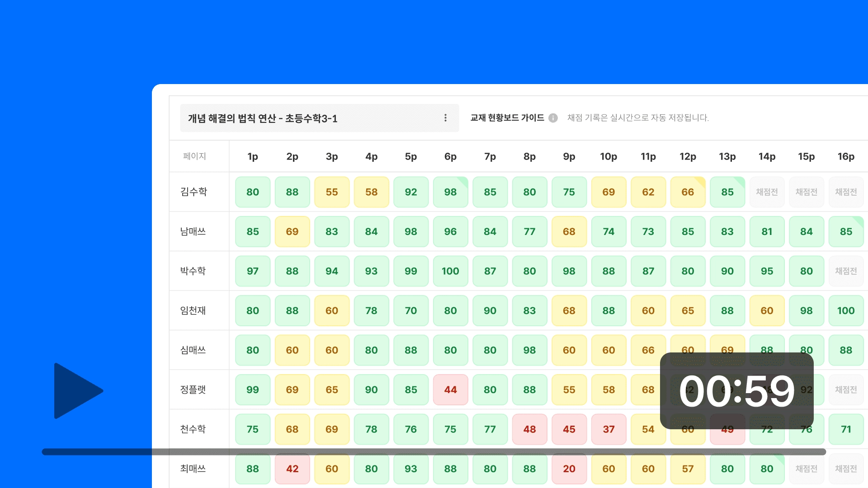Select the student row label 남매쓰
This screenshot has height=488, width=868.
[193, 231]
